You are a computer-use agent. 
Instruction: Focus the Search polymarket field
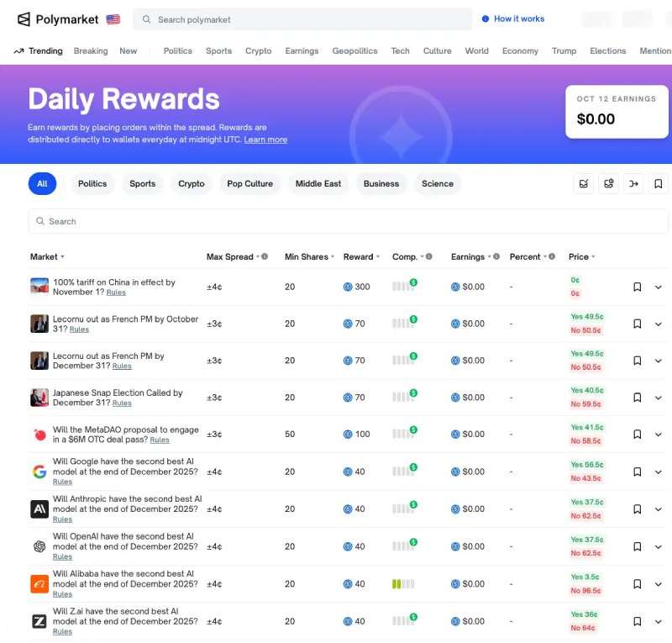point(302,19)
